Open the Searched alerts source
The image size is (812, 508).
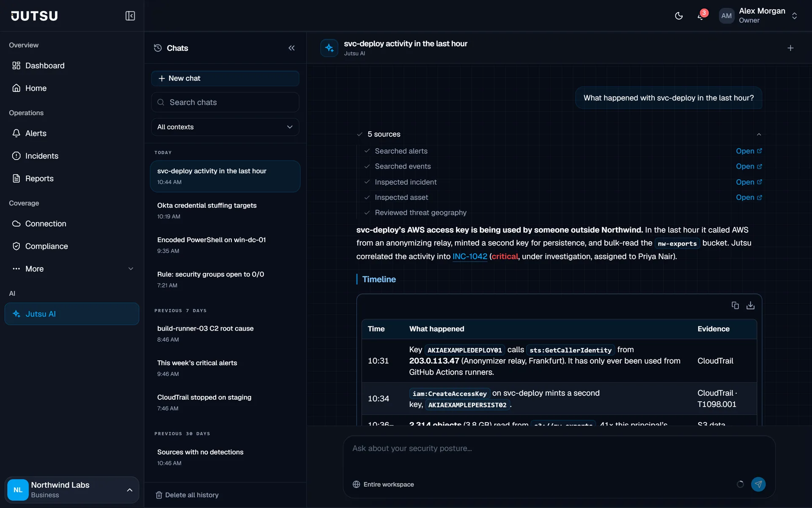click(749, 151)
